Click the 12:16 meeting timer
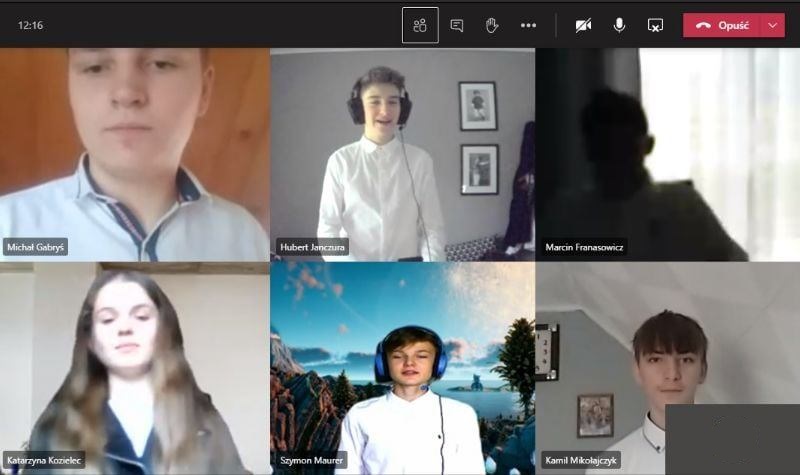 click(30, 25)
